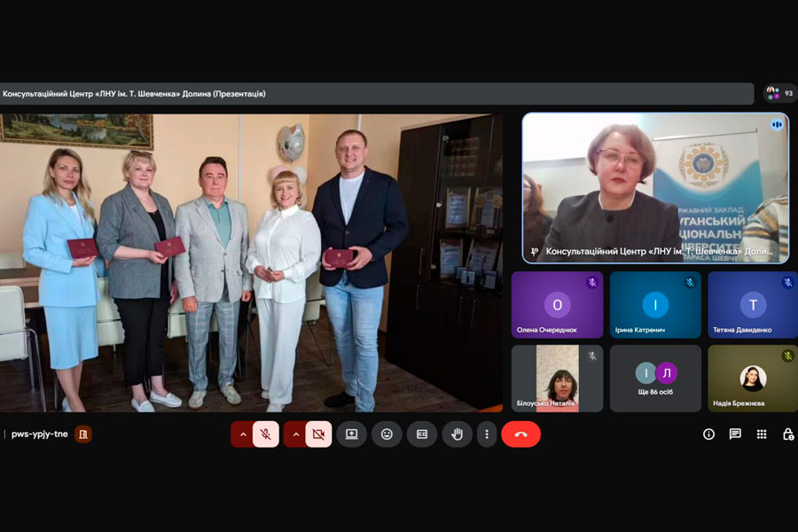
Task: Start presenting with the share screen icon
Action: click(352, 434)
